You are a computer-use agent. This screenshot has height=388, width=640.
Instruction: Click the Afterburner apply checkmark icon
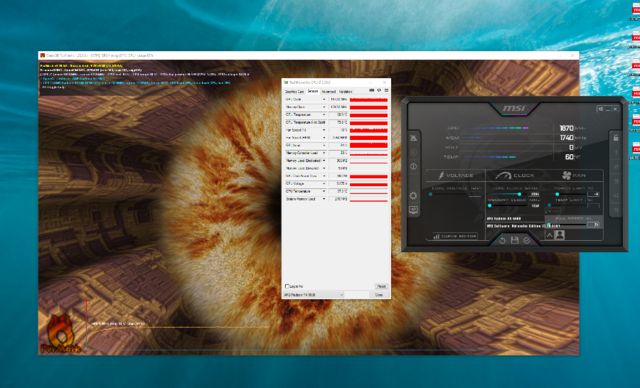527,241
